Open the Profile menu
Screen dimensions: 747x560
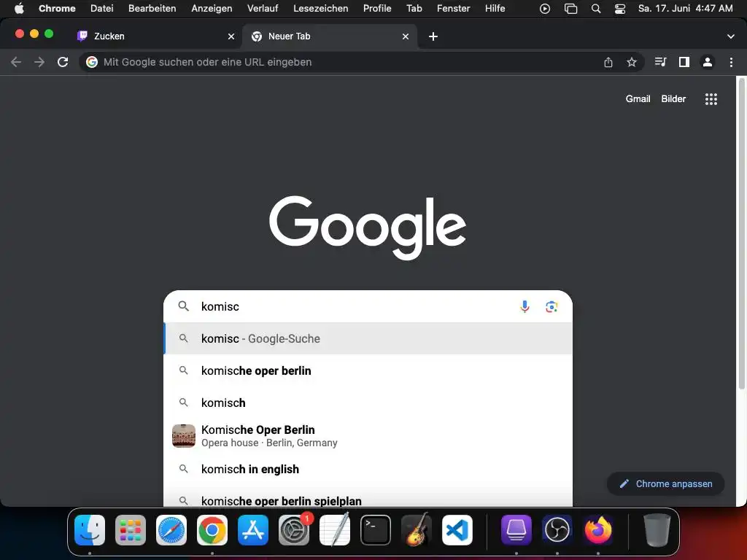[377, 9]
